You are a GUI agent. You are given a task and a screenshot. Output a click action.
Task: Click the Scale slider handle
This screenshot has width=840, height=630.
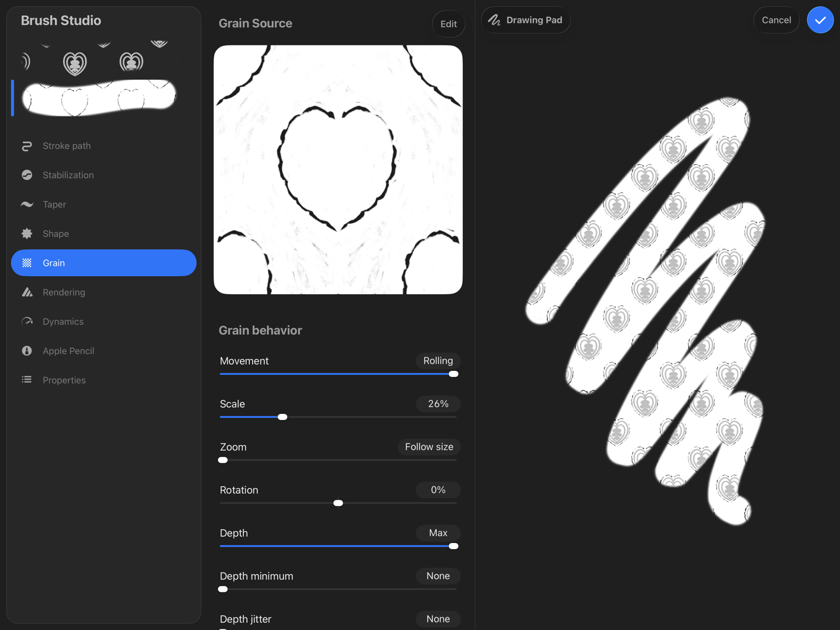[x=282, y=417]
